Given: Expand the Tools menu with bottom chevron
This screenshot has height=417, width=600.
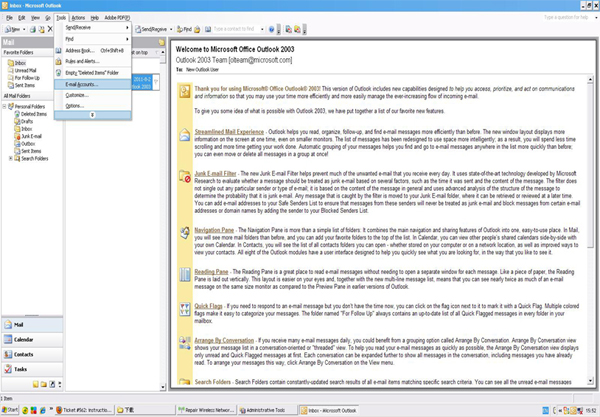Looking at the screenshot, I should [x=93, y=115].
